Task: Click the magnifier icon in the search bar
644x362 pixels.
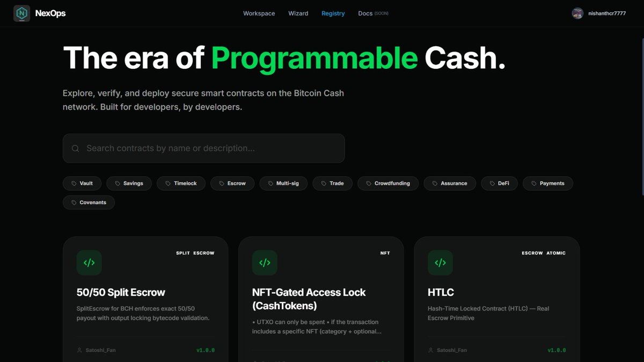Action: pyautogui.click(x=75, y=148)
